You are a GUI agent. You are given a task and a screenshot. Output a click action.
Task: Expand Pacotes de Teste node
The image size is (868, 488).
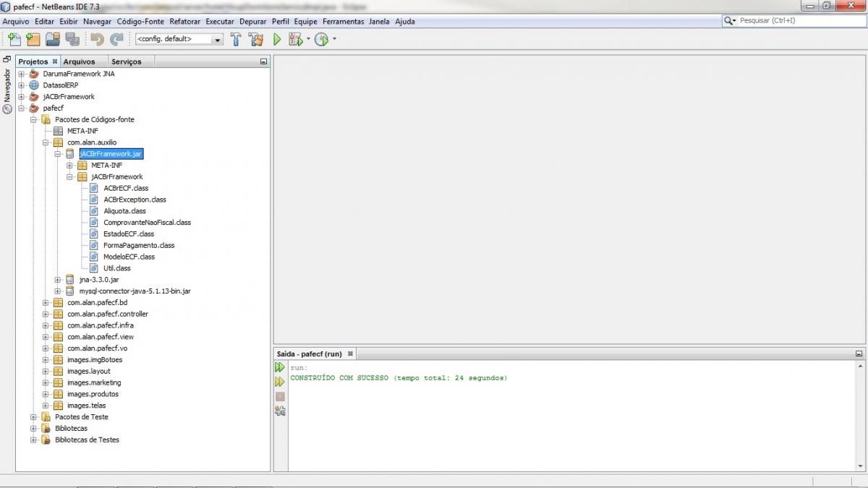[x=33, y=417]
